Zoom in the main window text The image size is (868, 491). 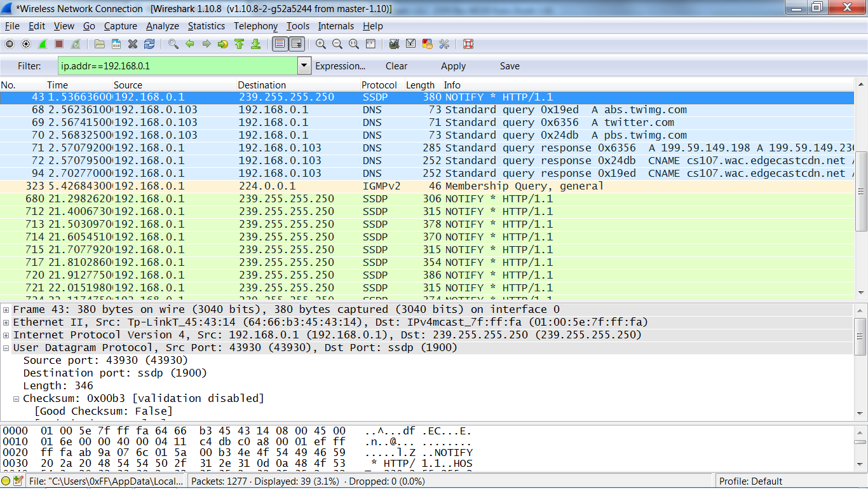pos(321,44)
